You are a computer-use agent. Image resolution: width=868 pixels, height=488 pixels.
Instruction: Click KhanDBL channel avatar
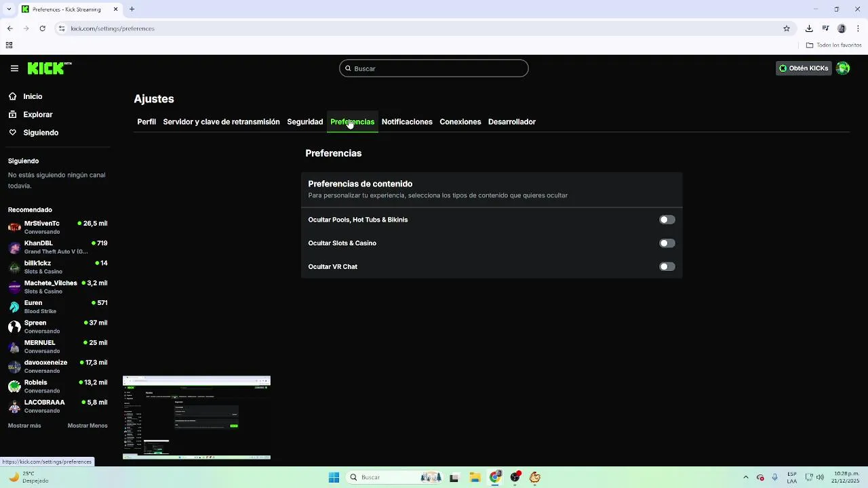point(14,247)
